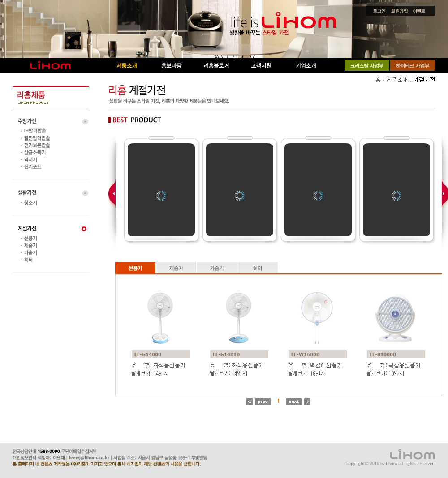Open the 리홈블로거 menu
The image size is (448, 478).
pos(216,65)
